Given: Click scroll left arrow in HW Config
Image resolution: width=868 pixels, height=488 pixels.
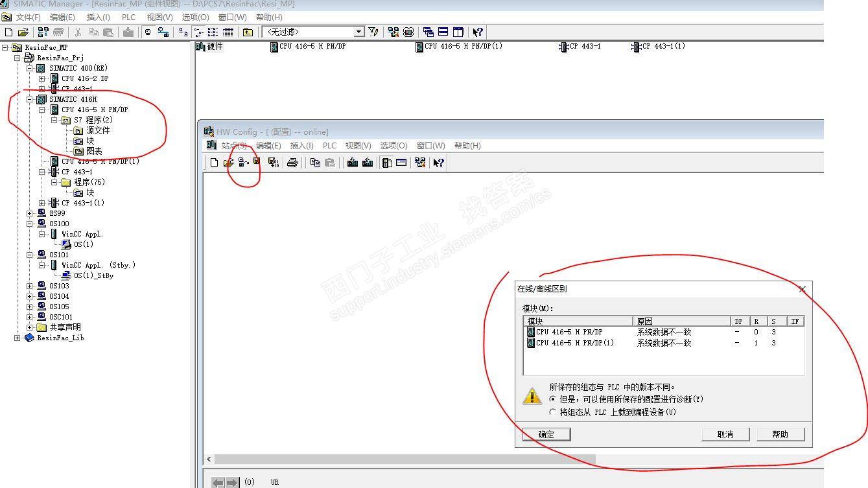Looking at the screenshot, I should 209,459.
